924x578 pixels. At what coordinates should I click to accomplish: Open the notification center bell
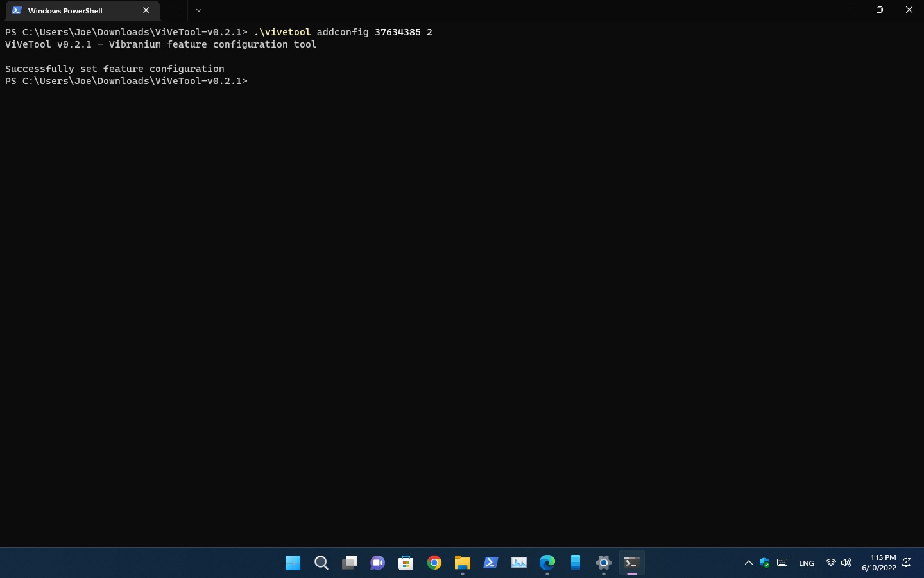click(907, 563)
